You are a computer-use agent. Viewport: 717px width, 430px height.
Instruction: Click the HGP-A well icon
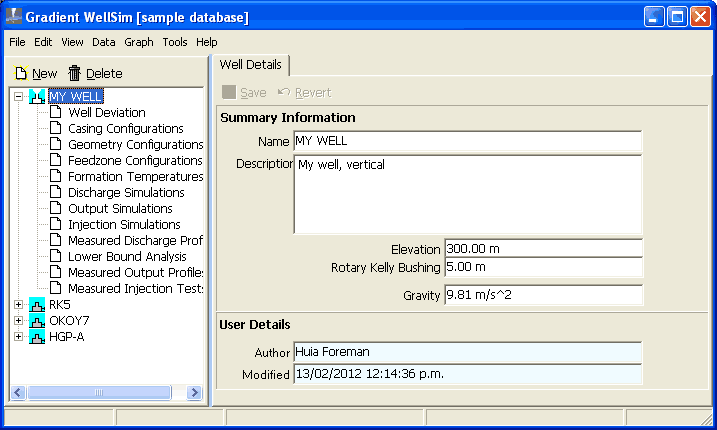pyautogui.click(x=37, y=337)
